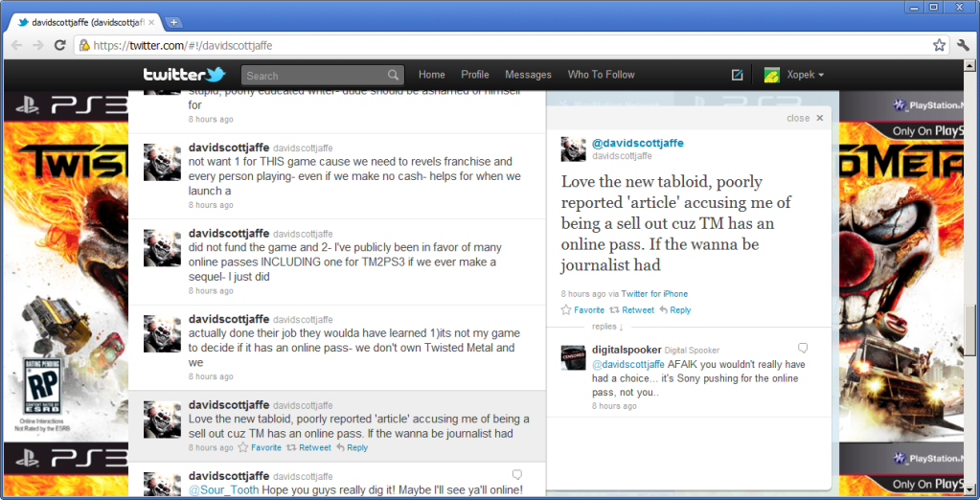Click '8 hours ago' under digitalspooker reply
The height and width of the screenshot is (500, 980).
614,406
